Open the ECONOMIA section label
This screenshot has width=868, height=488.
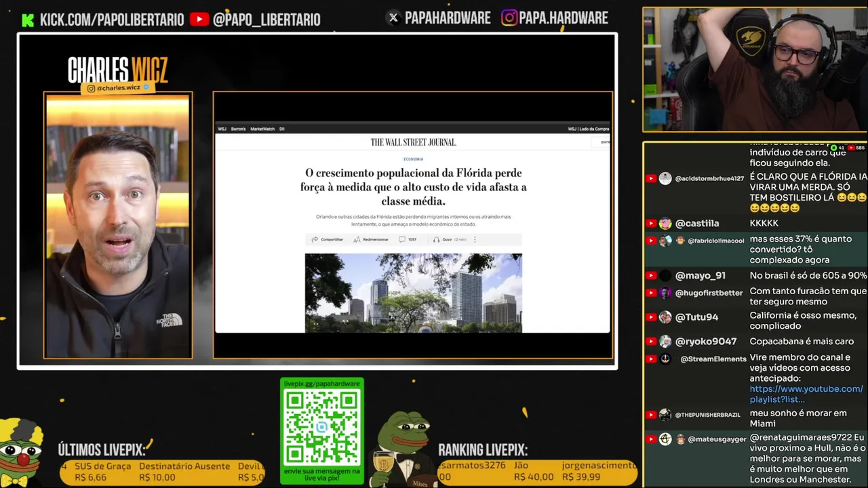tap(413, 159)
